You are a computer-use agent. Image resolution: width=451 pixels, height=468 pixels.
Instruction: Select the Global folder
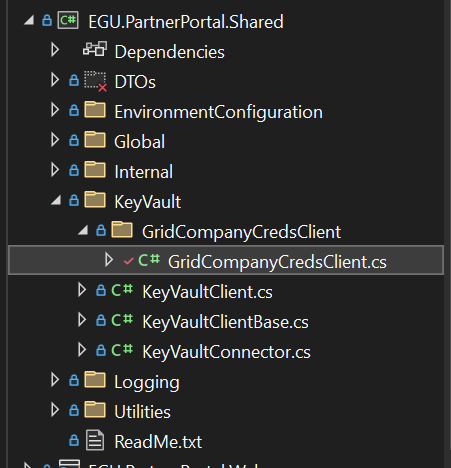coord(139,142)
